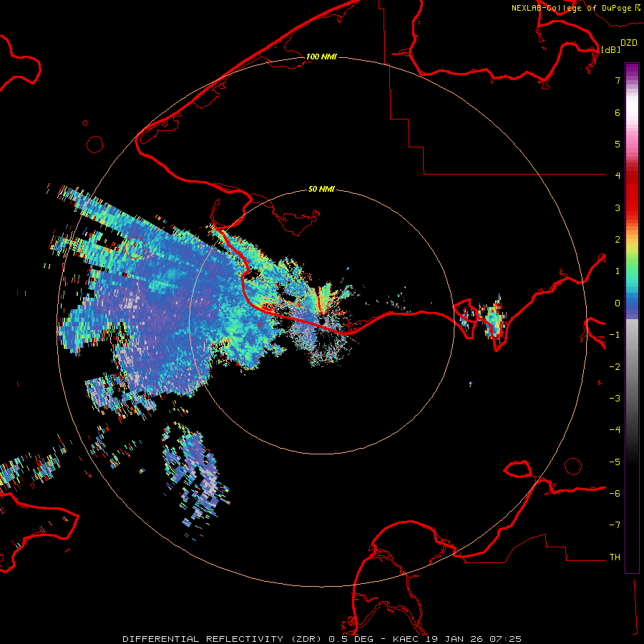The width and height of the screenshot is (644, 644).
Task: Click the -3 value on the color scale
Action: 615,399
